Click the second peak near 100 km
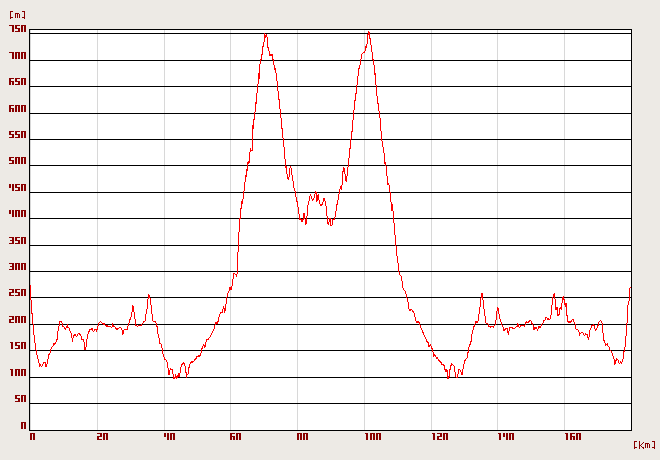The height and width of the screenshot is (460, 660). pyautogui.click(x=368, y=32)
